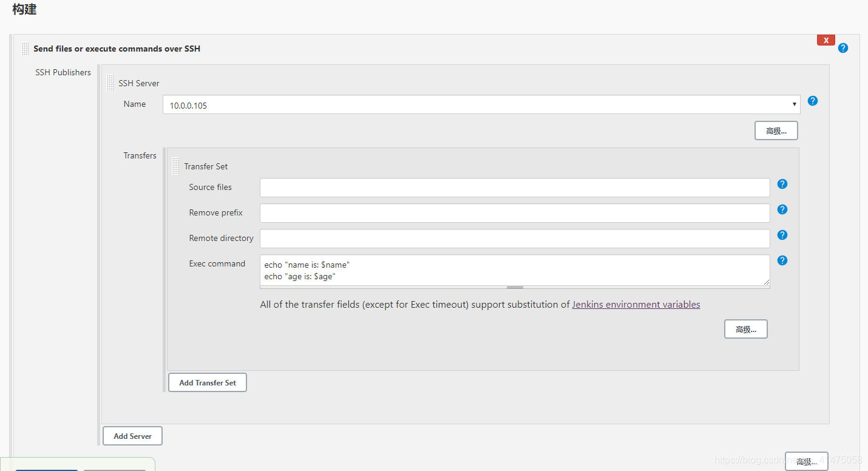The width and height of the screenshot is (868, 471).
Task: Grab the SSH Server drag handle
Action: (x=110, y=83)
